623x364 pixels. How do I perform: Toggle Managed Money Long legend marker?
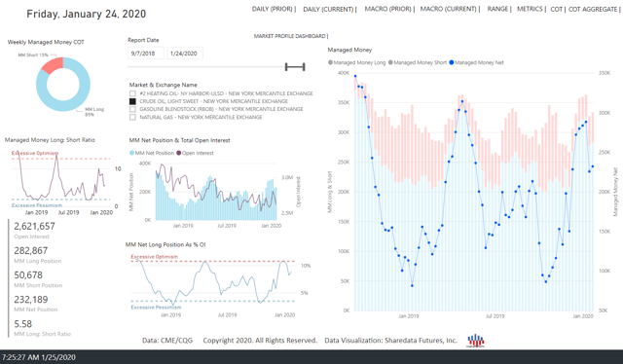point(330,62)
